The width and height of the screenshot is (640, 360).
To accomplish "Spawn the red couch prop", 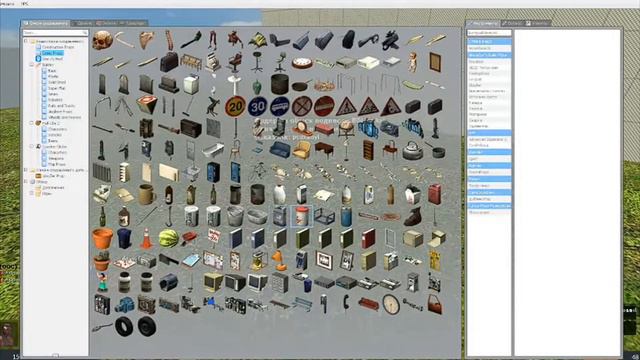I will (x=368, y=304).
